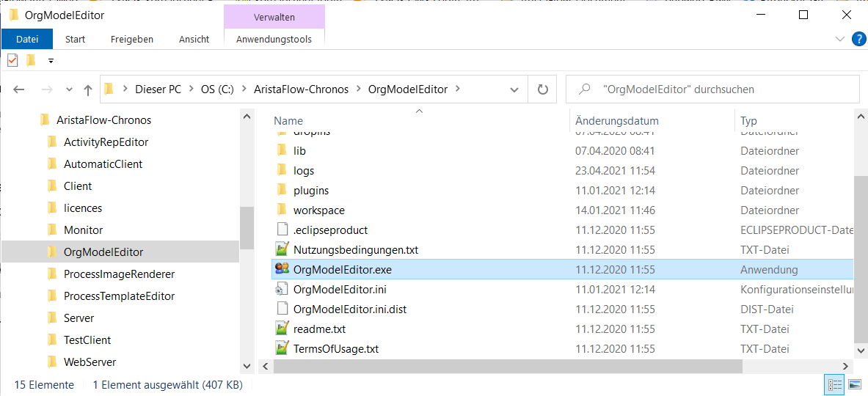Open the chevron before Dieser PC breadcrumb
868x396 pixels.
click(x=125, y=89)
